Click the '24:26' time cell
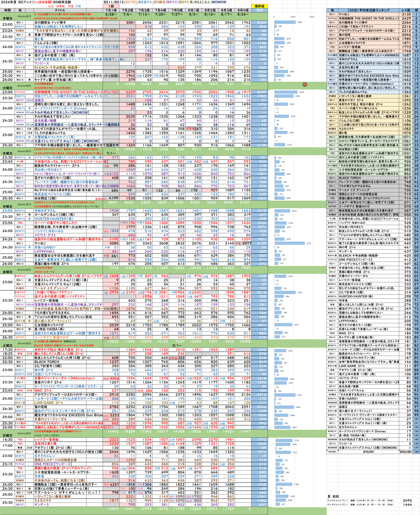 (8, 239)
